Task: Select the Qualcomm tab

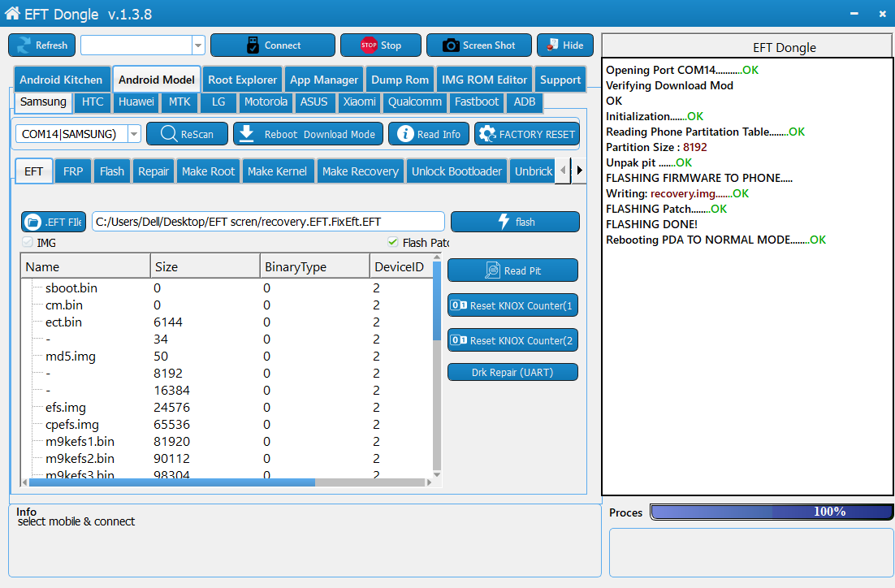Action: click(x=415, y=102)
